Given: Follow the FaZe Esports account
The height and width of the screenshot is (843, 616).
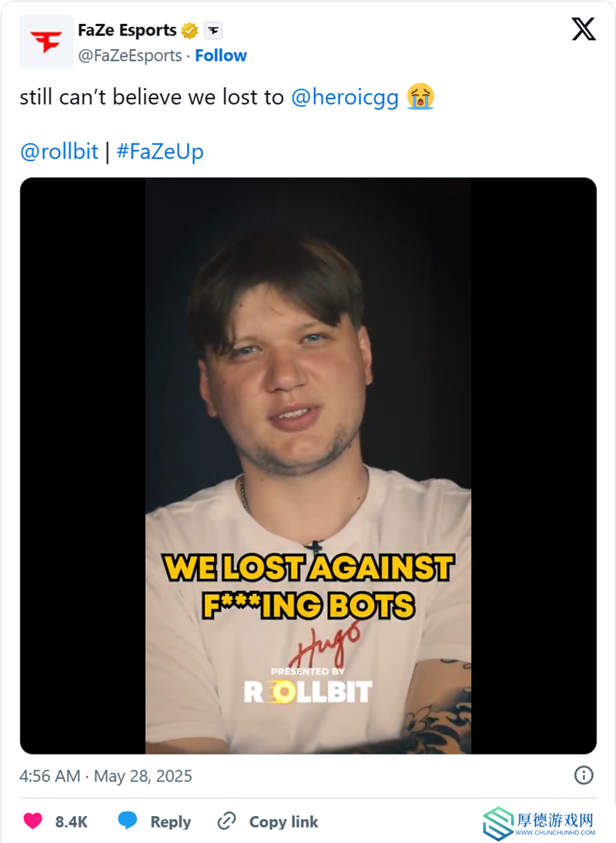Looking at the screenshot, I should point(221,55).
